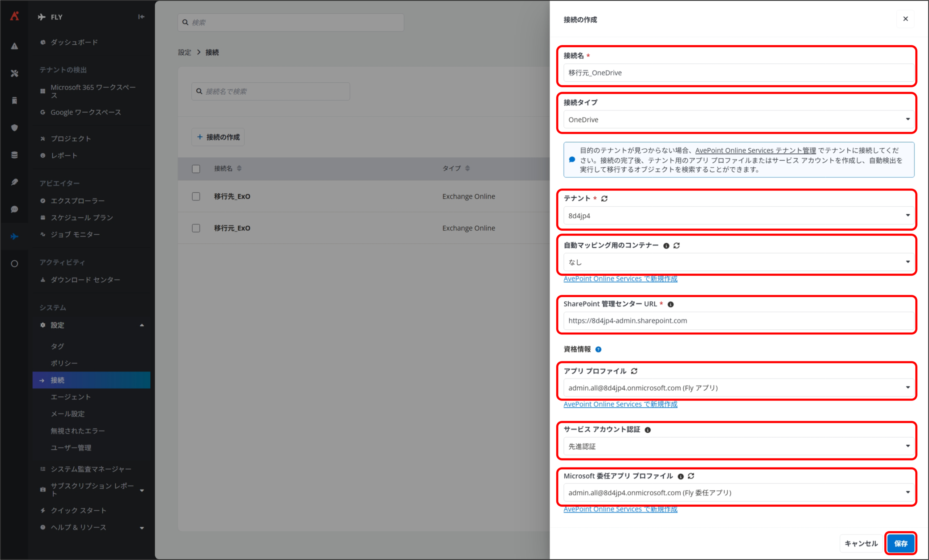The height and width of the screenshot is (560, 929).
Task: Collapse the FLY sidebar with arrow icon
Action: [x=141, y=17]
